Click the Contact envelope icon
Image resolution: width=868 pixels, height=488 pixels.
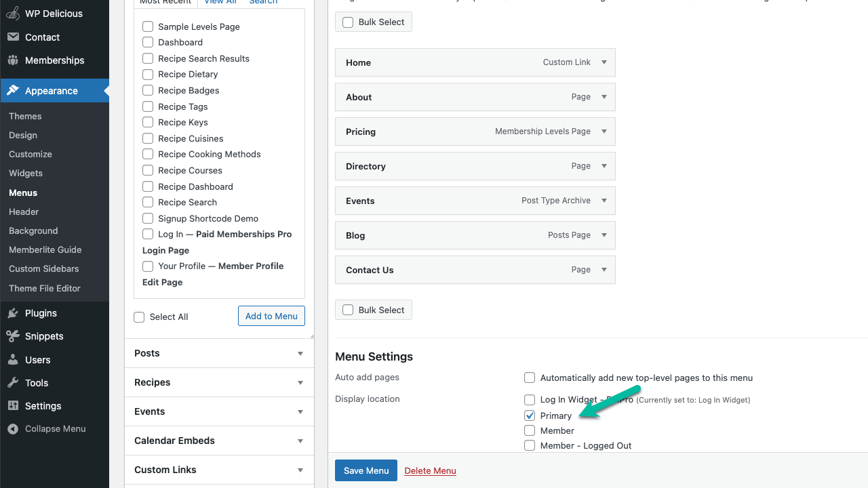pos(13,37)
